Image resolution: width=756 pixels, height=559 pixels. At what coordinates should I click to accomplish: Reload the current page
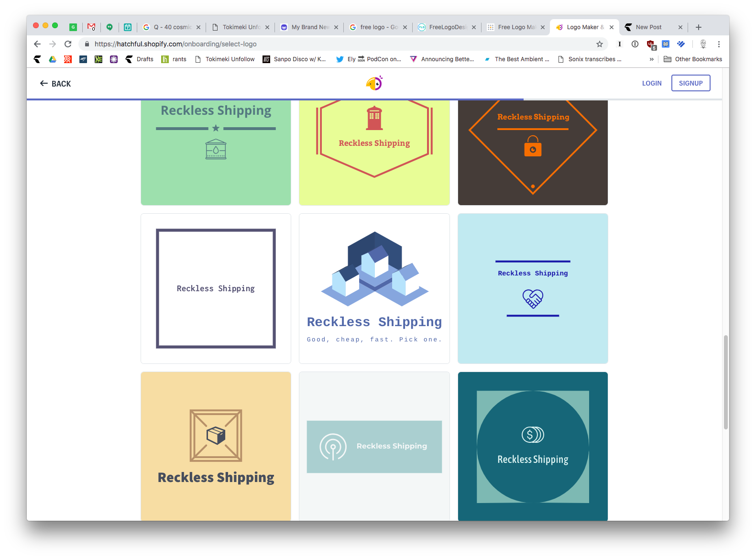68,44
